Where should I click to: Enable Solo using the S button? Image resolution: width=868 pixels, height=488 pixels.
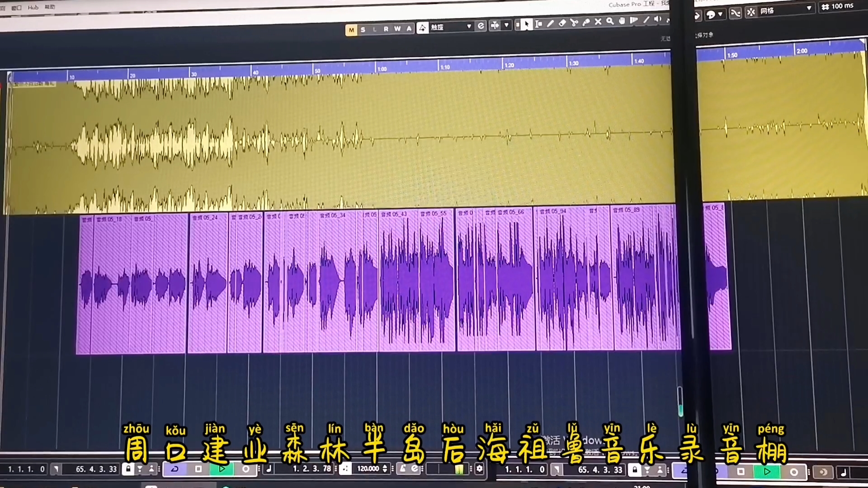tap(363, 28)
